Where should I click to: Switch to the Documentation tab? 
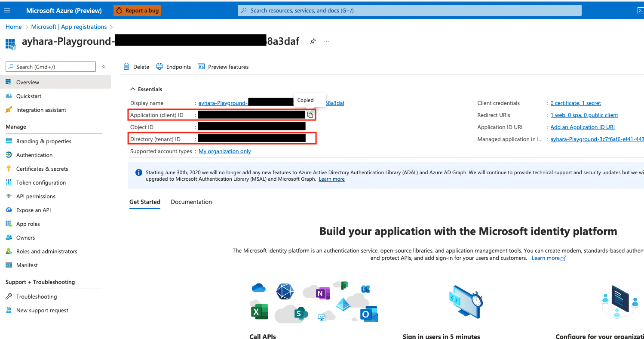[x=191, y=202]
